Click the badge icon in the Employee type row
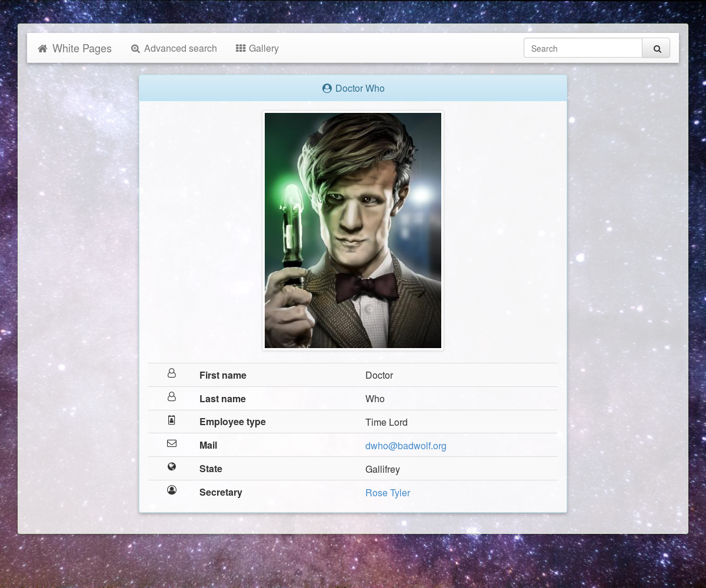This screenshot has width=706, height=588. (x=172, y=420)
